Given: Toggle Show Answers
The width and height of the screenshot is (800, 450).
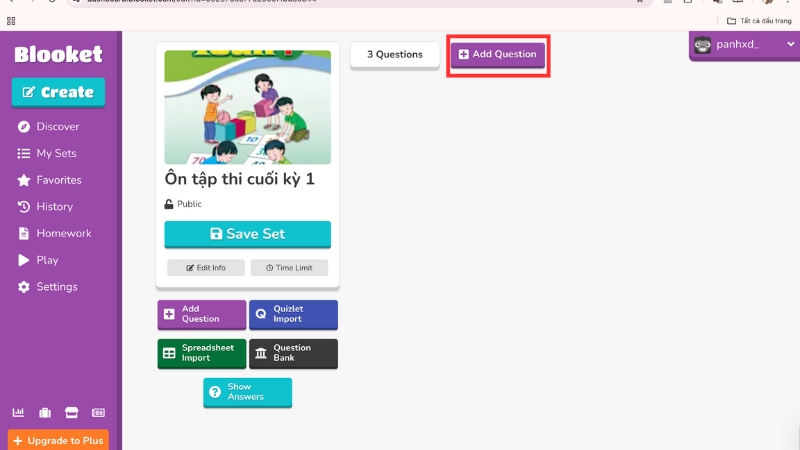Looking at the screenshot, I should coord(247,392).
